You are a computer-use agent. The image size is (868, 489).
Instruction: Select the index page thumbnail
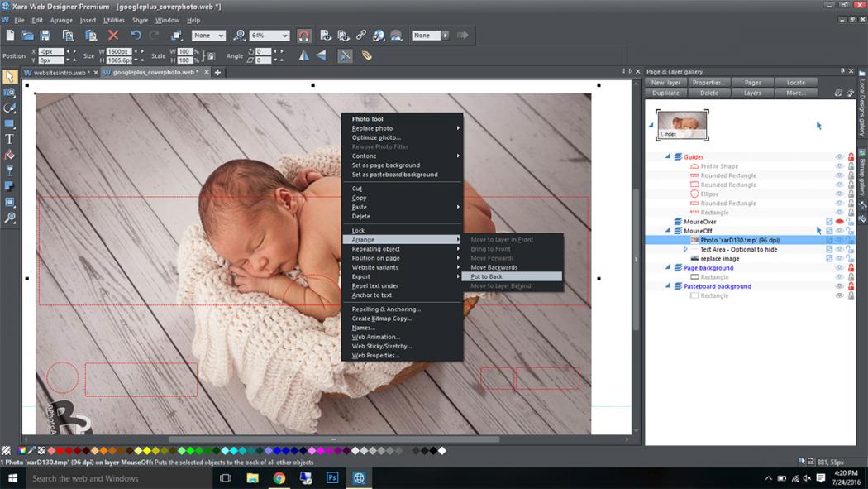click(682, 125)
